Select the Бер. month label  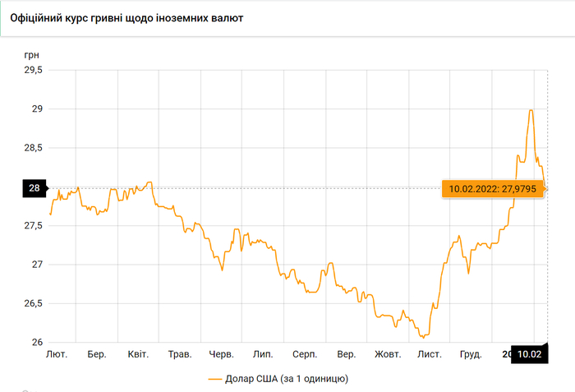(97, 354)
